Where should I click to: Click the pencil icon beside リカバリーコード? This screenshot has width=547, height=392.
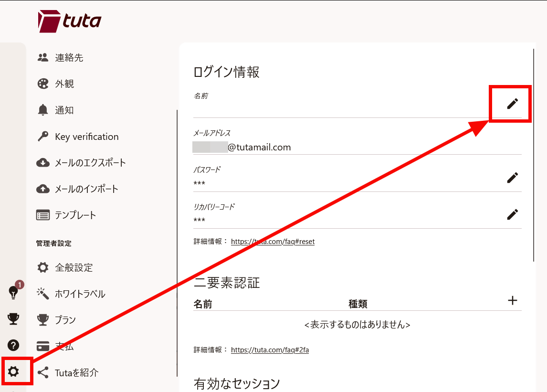click(512, 214)
